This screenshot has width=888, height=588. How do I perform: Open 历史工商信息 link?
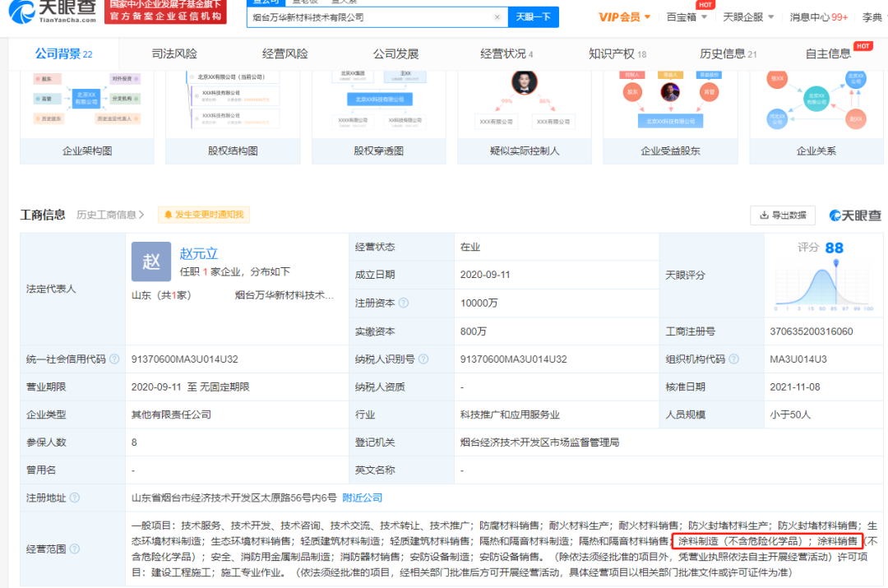pyautogui.click(x=110, y=215)
